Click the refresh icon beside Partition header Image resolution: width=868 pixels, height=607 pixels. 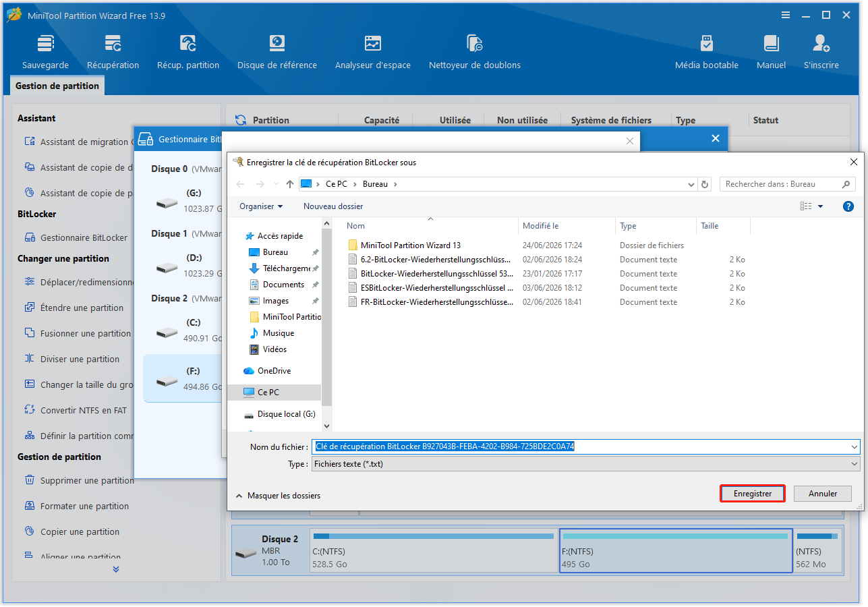(x=240, y=120)
